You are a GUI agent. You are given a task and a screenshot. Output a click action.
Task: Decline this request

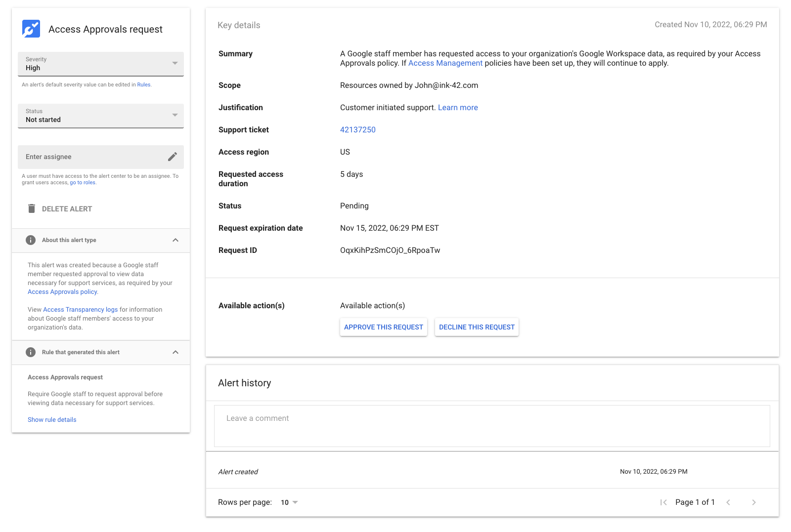[x=477, y=327]
